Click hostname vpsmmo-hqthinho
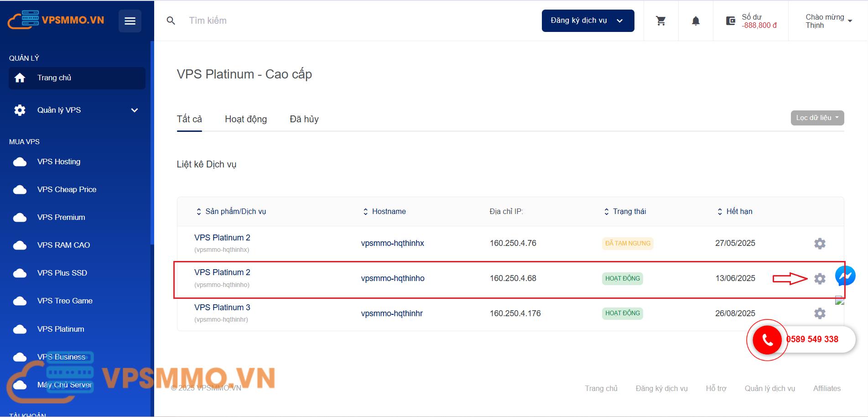 pyautogui.click(x=393, y=278)
